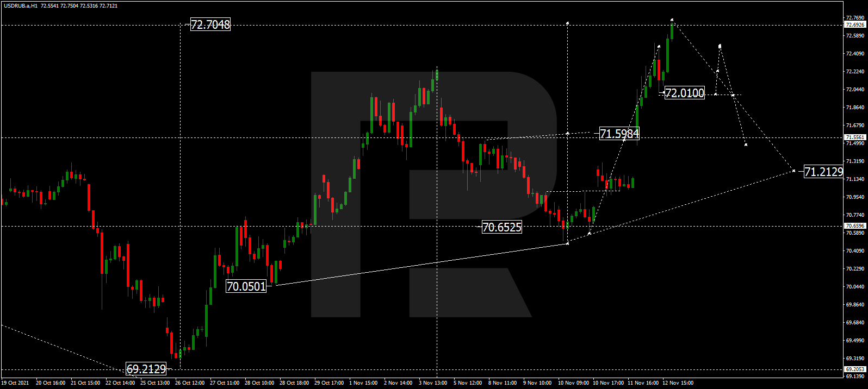The width and height of the screenshot is (868, 389).
Task: Click the 10 Nov 09:00 time label
Action: click(x=573, y=383)
